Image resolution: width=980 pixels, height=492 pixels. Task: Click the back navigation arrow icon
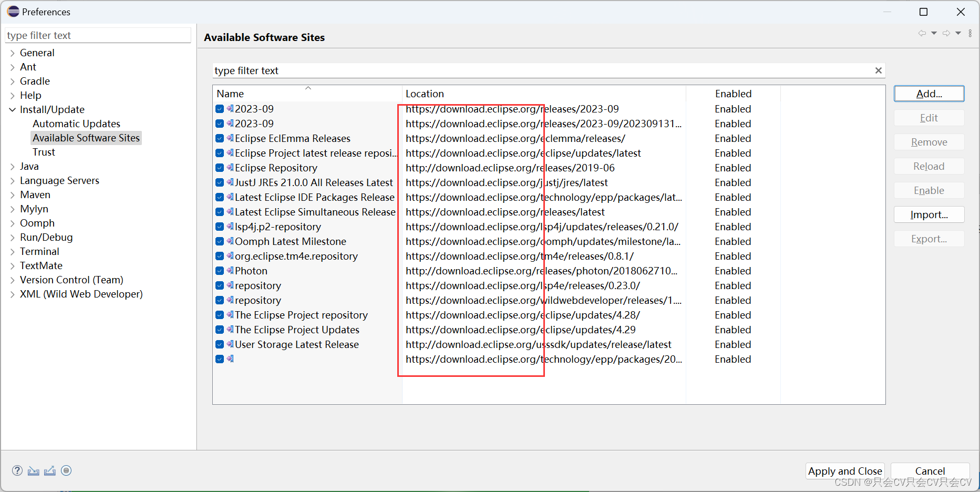922,33
